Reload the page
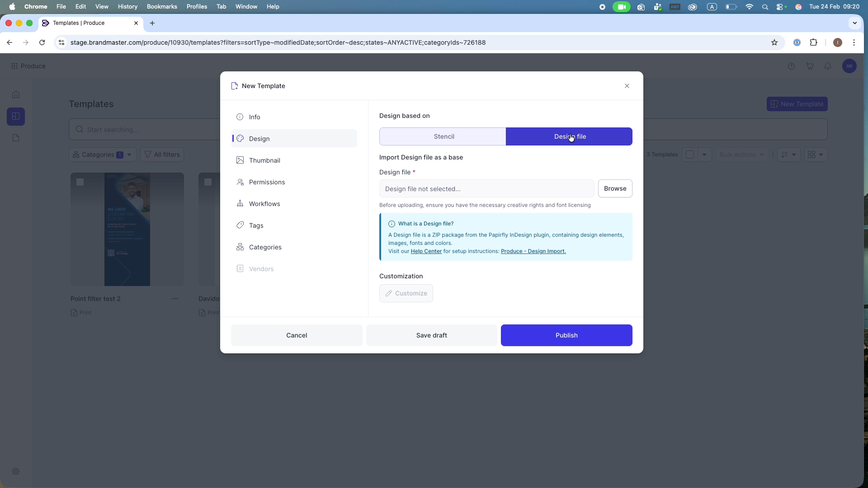 point(42,42)
